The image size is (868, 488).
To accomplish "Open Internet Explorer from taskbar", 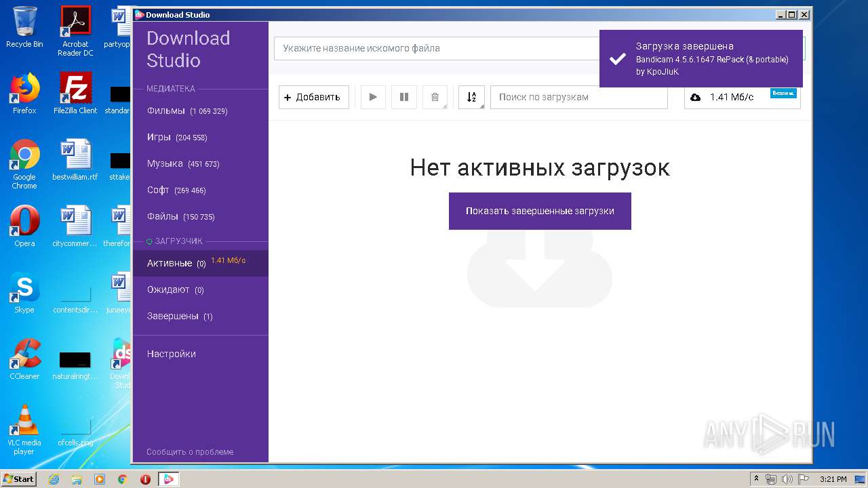I will click(x=54, y=479).
